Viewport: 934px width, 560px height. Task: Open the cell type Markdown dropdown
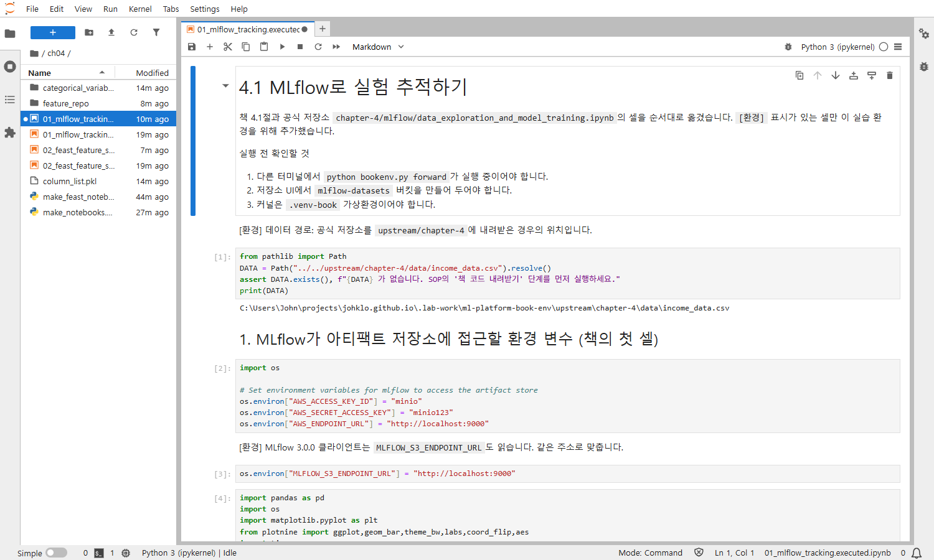click(378, 47)
